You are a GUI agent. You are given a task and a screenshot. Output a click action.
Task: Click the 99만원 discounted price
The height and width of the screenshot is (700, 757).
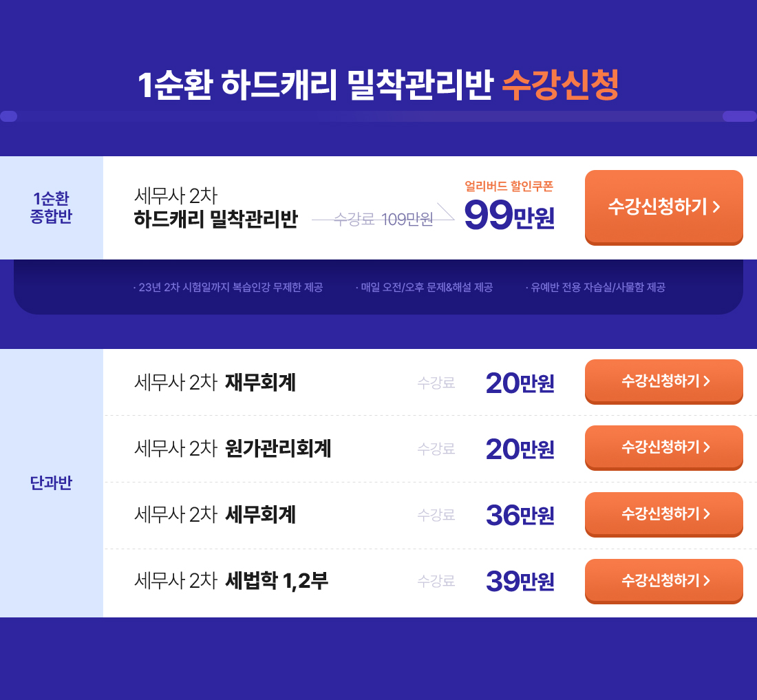click(x=509, y=215)
